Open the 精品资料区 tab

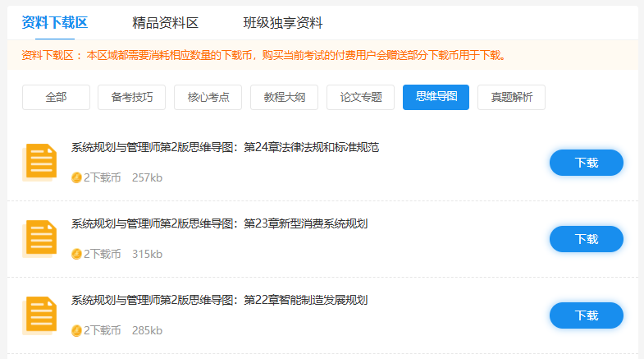pyautogui.click(x=165, y=23)
